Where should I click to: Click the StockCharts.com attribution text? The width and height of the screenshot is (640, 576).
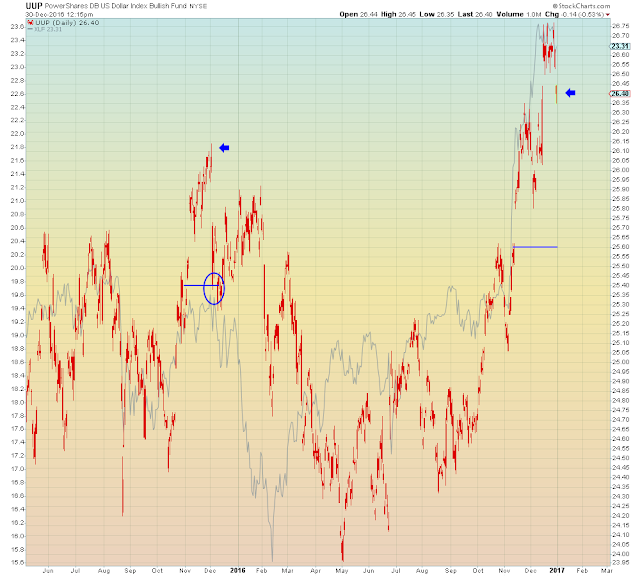point(581,6)
